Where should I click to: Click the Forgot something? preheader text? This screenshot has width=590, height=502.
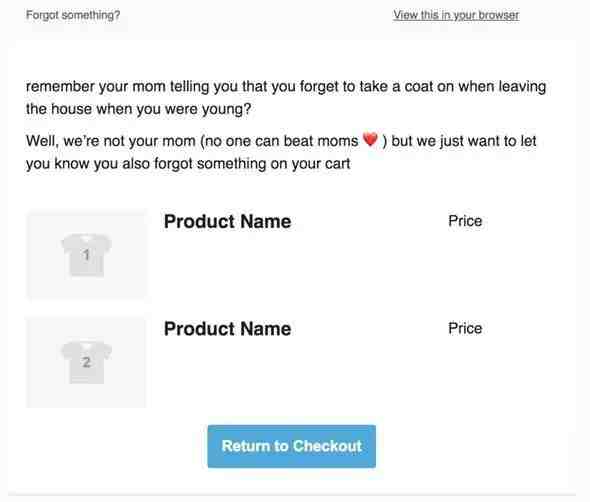[73, 15]
